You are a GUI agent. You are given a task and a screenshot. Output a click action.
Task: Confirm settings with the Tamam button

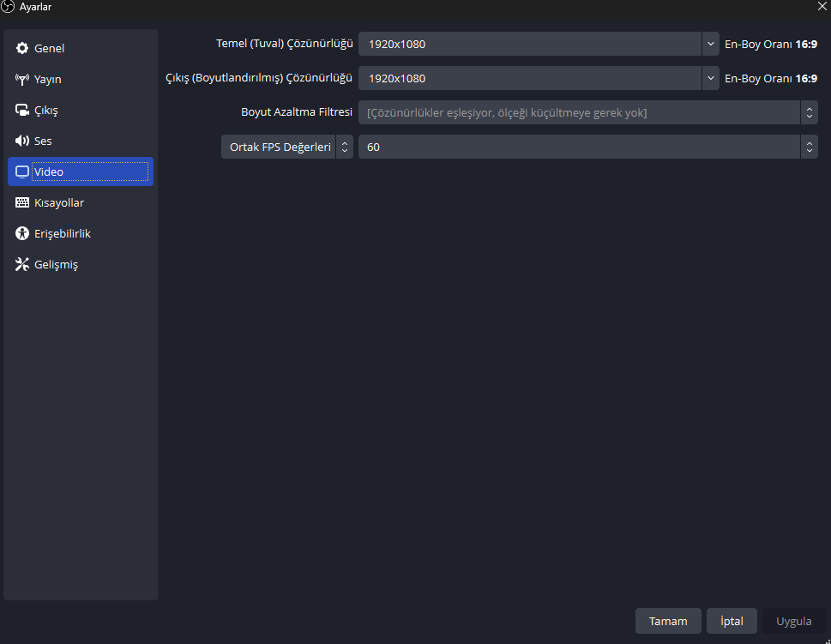(x=668, y=621)
